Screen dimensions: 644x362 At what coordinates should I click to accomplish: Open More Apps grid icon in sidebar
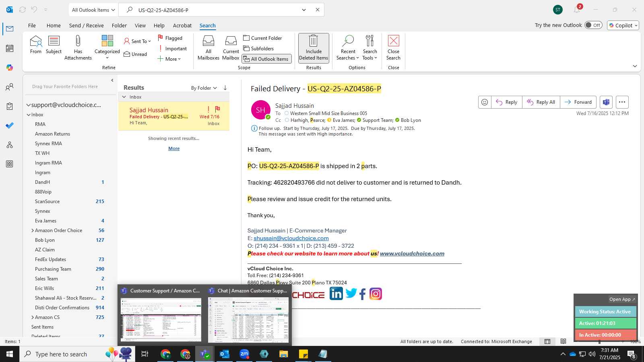coord(10,164)
